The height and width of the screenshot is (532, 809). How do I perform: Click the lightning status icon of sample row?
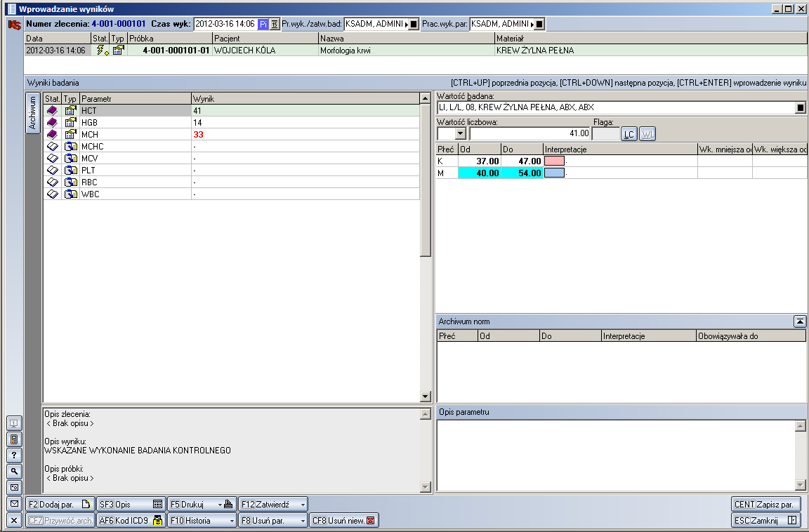(101, 51)
